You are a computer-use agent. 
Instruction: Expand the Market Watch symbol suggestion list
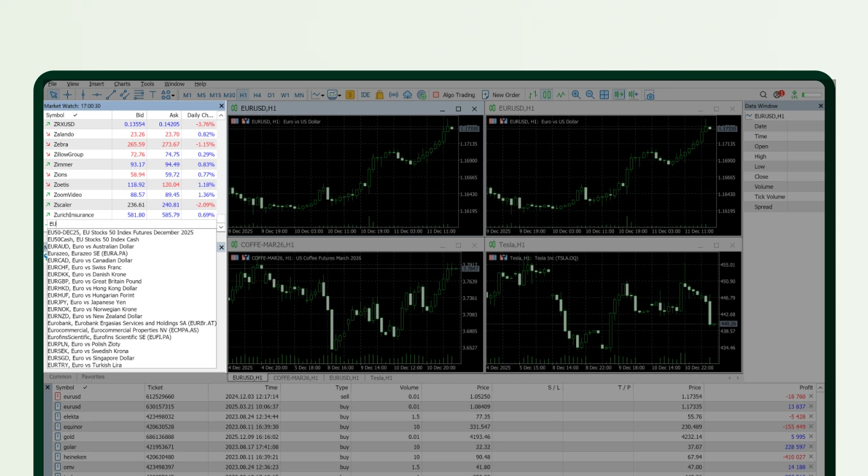(221, 226)
